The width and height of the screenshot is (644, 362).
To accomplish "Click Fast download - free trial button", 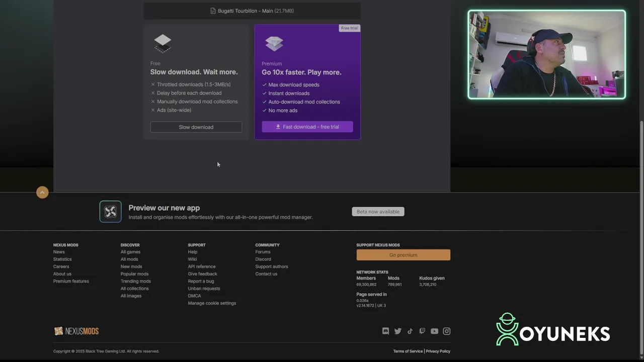I will (x=307, y=127).
